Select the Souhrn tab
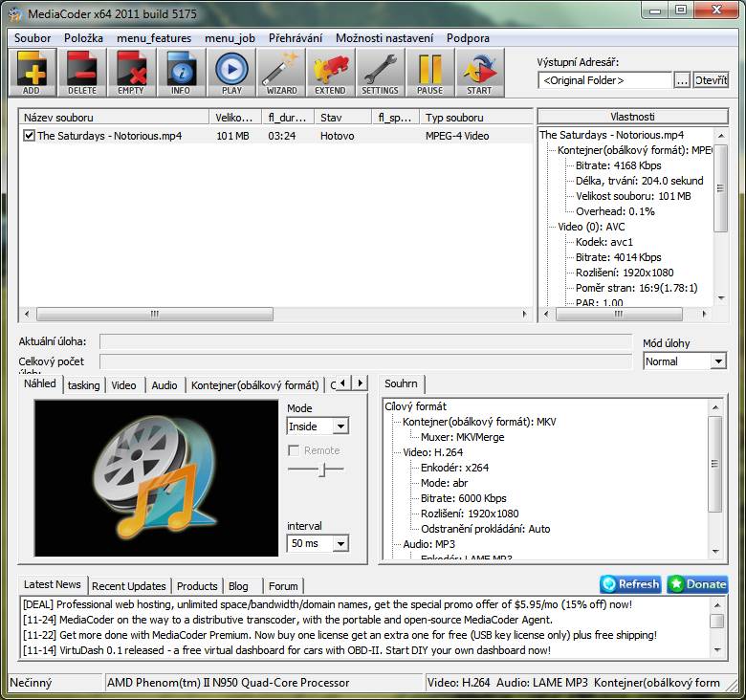This screenshot has width=746, height=700. 401,383
